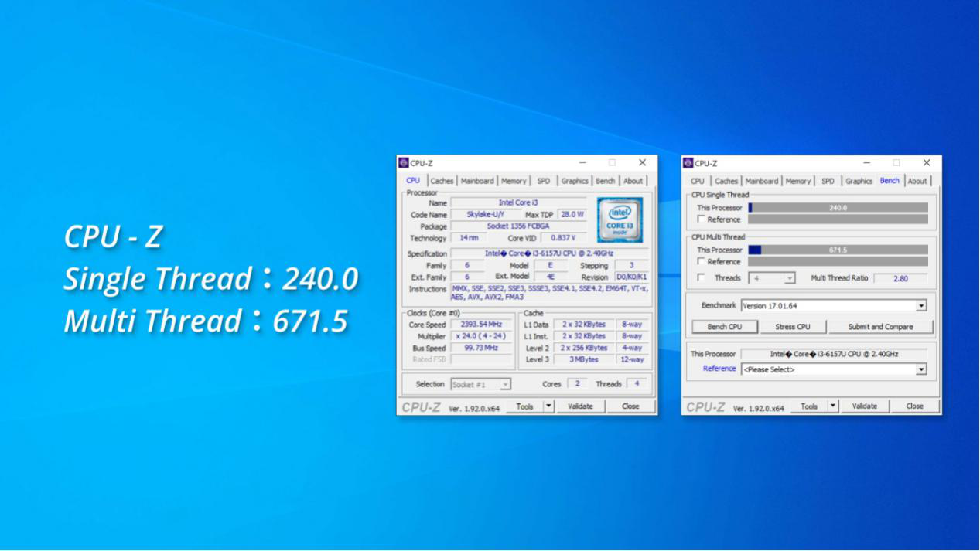This screenshot has width=980, height=551.
Task: Click Package Socket 1356 FCBGA value
Action: [x=518, y=226]
